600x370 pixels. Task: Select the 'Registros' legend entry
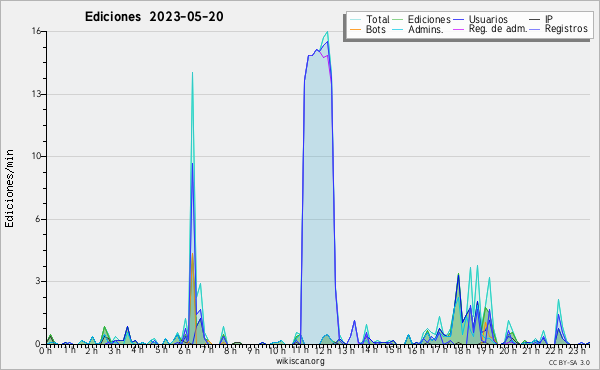click(x=558, y=29)
